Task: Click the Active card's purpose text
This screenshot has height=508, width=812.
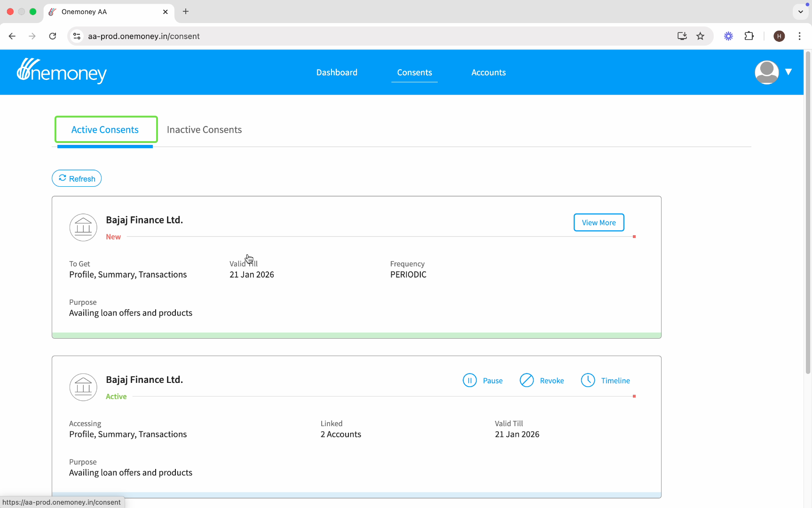Action: point(131,473)
